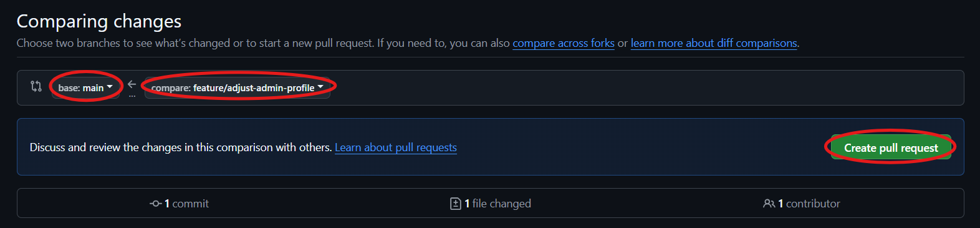Image resolution: width=980 pixels, height=228 pixels.
Task: Select the 1 contributor tab
Action: pyautogui.click(x=802, y=204)
